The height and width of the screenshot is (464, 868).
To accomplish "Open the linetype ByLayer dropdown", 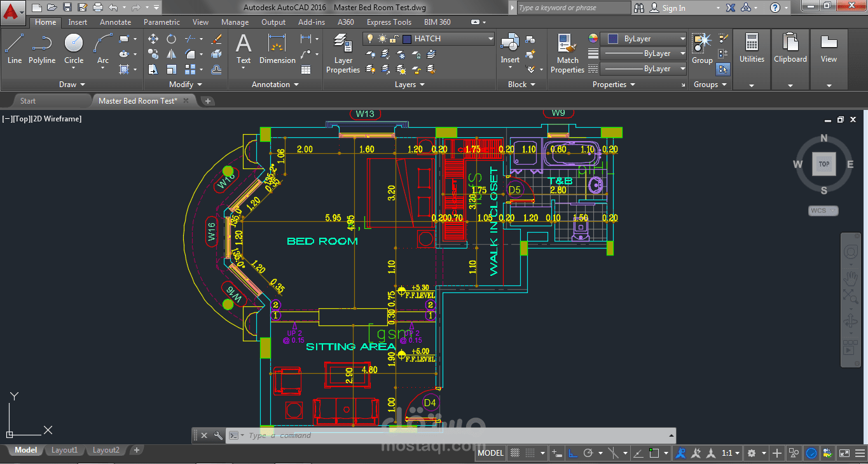I will (644, 69).
